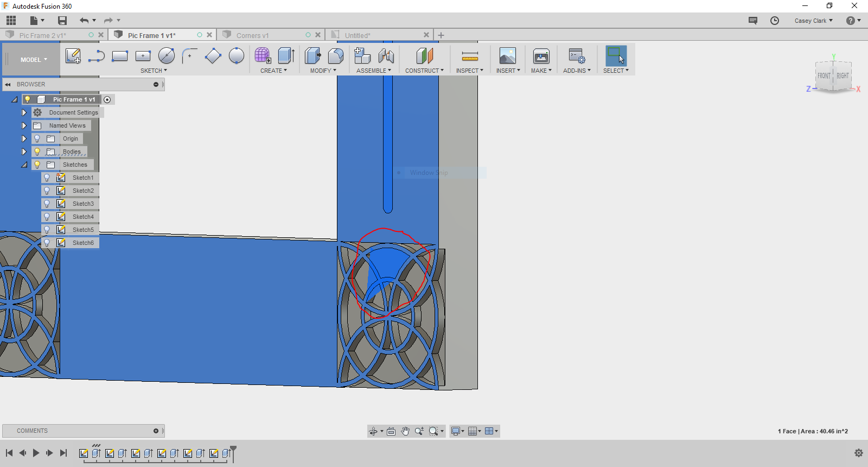Select the center Rectangle tool
The image size is (868, 467).
coord(143,56)
